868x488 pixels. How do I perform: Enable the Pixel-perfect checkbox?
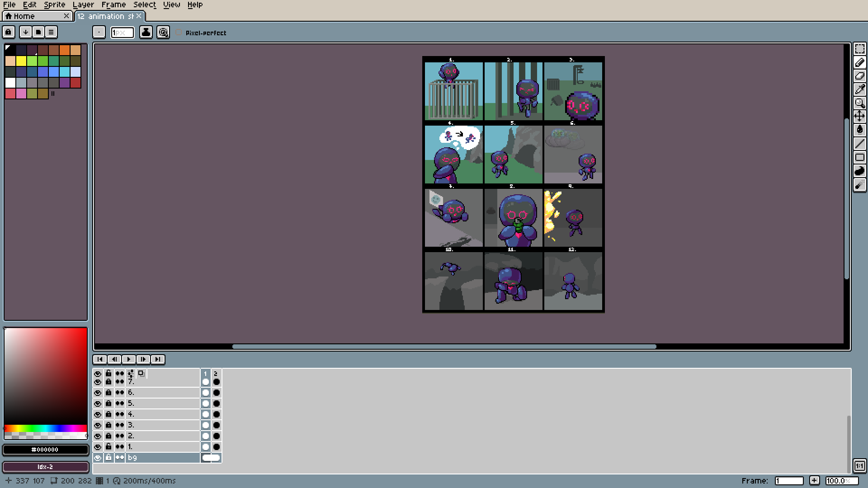click(x=179, y=33)
